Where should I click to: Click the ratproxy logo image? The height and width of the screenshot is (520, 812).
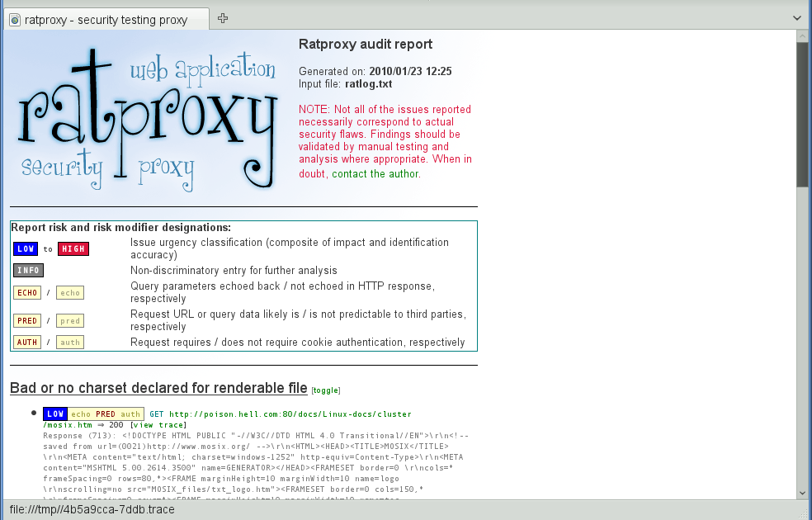pyautogui.click(x=148, y=119)
